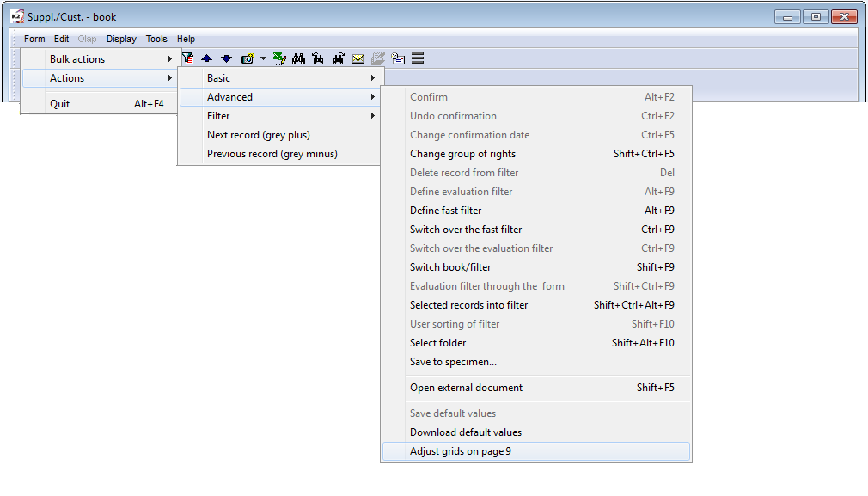Click binoculars with right arrow icon

tap(339, 58)
